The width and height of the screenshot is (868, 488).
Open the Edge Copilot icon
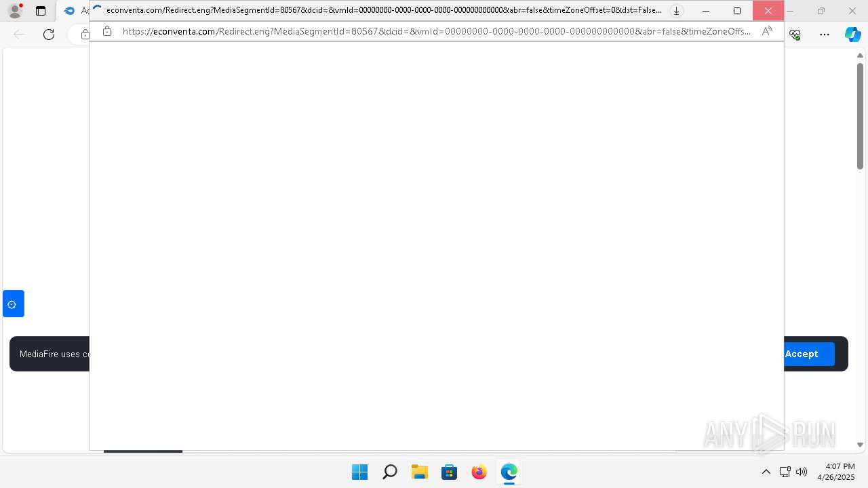point(852,35)
